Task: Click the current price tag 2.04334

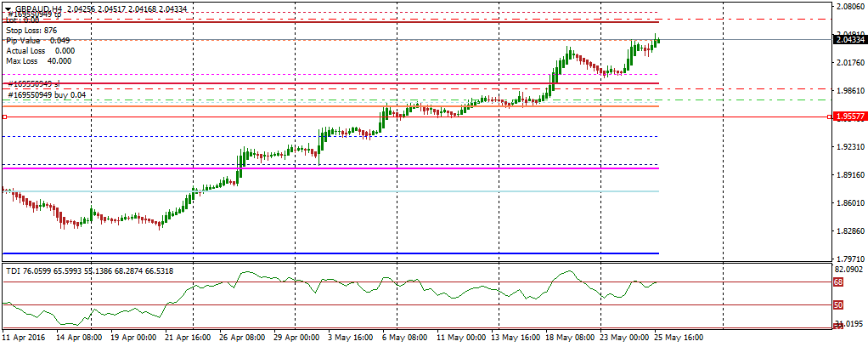Action: pos(849,39)
